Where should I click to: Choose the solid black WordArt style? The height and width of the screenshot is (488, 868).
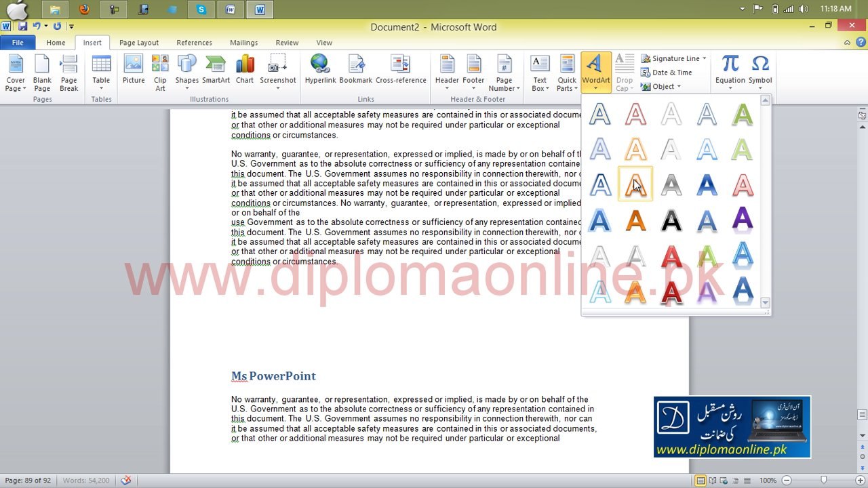(671, 220)
